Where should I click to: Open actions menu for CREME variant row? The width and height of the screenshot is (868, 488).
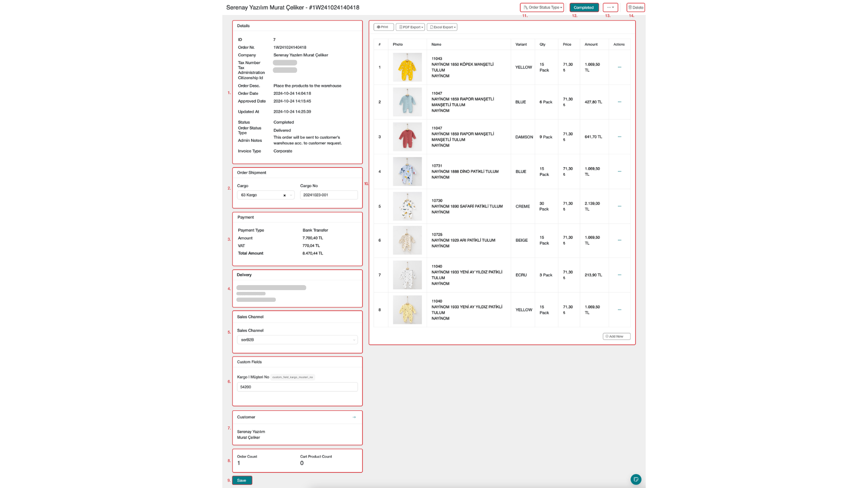[x=619, y=206]
